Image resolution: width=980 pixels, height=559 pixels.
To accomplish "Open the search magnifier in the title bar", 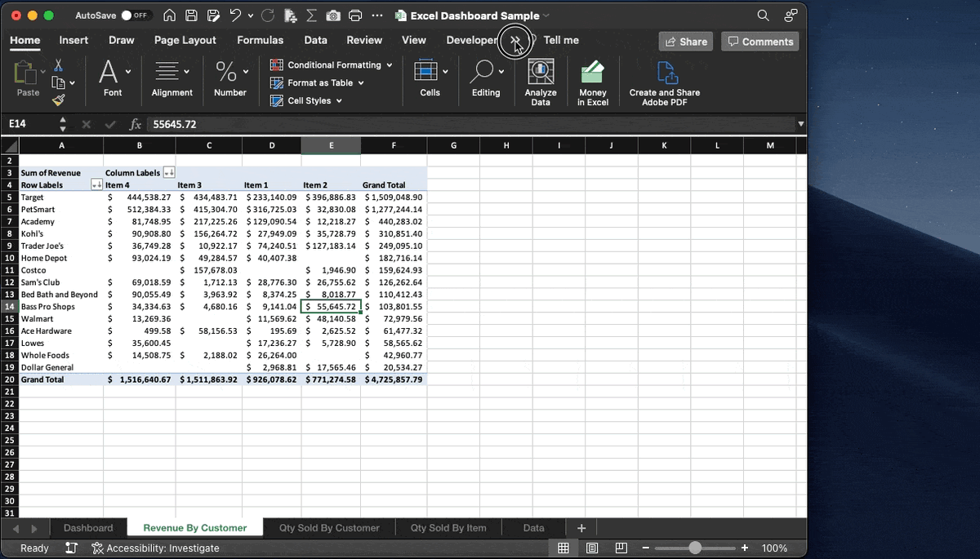I will pos(761,15).
